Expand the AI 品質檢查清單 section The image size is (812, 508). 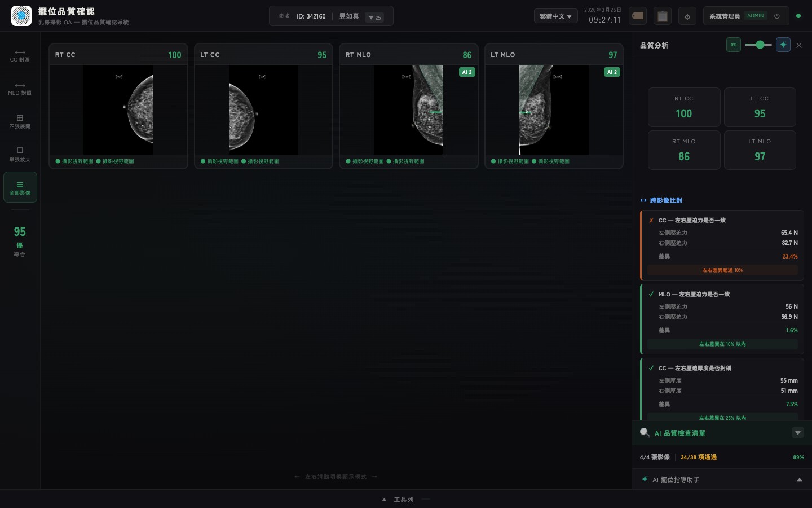point(797,433)
